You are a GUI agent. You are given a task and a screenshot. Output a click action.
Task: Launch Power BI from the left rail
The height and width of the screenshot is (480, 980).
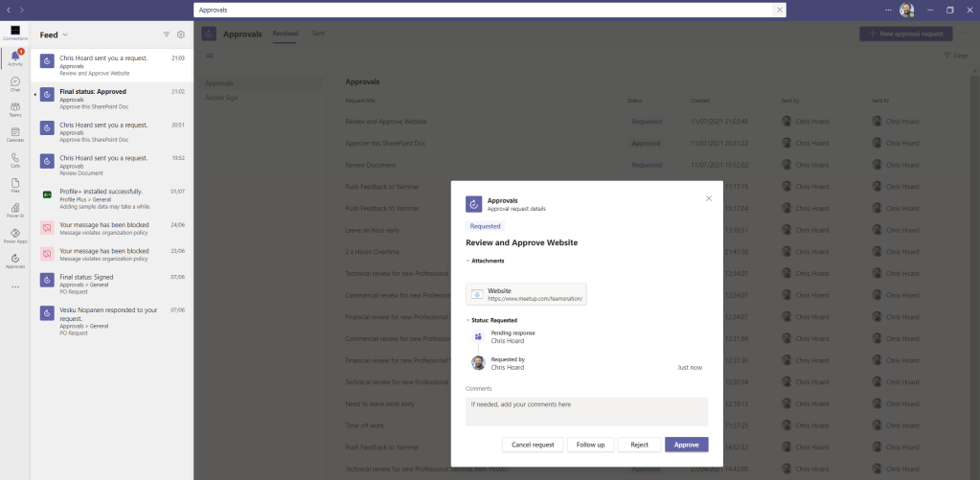(x=14, y=209)
